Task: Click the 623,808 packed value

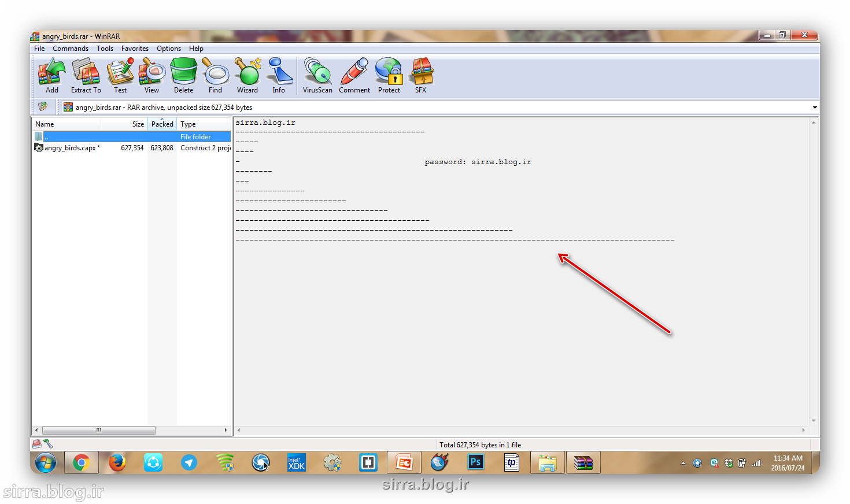Action: [162, 148]
